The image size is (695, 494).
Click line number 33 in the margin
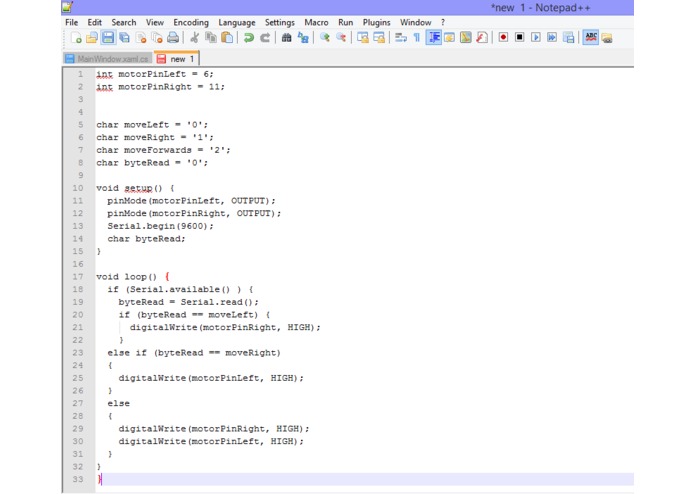pyautogui.click(x=78, y=479)
